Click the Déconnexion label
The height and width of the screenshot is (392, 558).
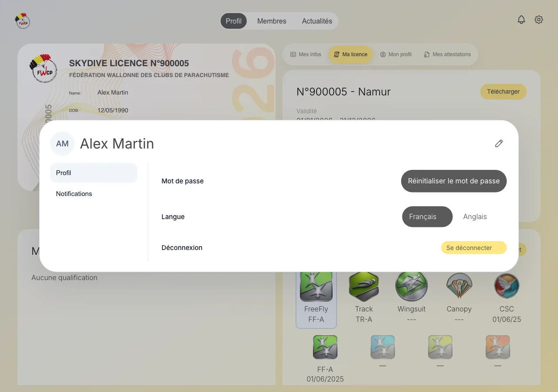pos(182,247)
